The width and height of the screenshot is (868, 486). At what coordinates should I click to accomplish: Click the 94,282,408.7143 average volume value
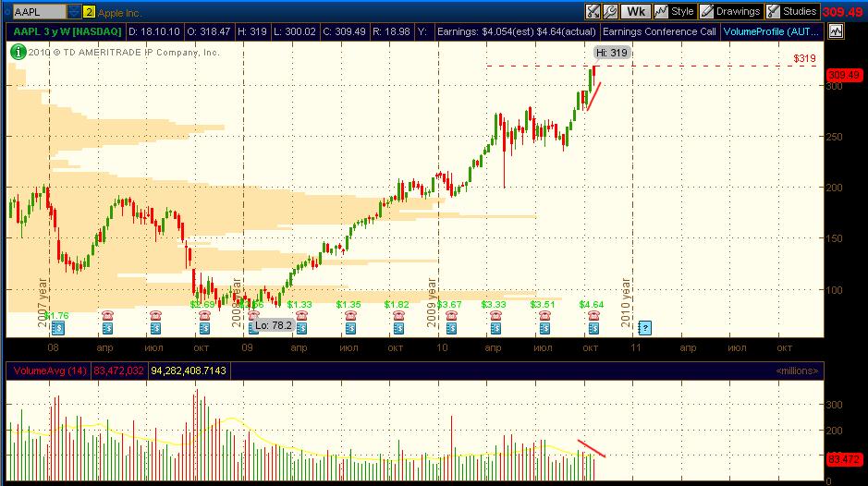pos(189,371)
